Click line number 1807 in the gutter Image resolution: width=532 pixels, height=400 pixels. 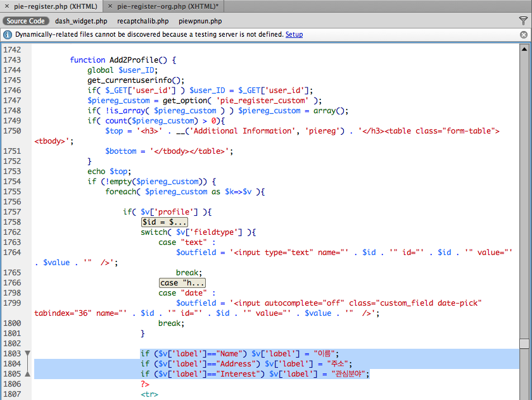[12, 394]
